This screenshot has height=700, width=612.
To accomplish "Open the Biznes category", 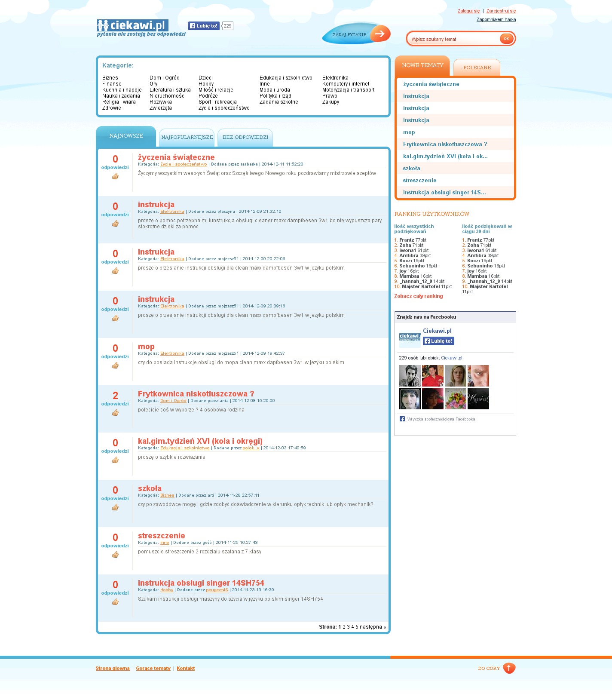I will tap(110, 78).
